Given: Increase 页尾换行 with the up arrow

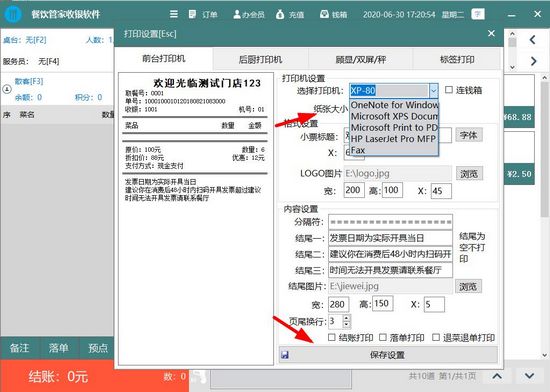Looking at the screenshot, I should coord(346,318).
